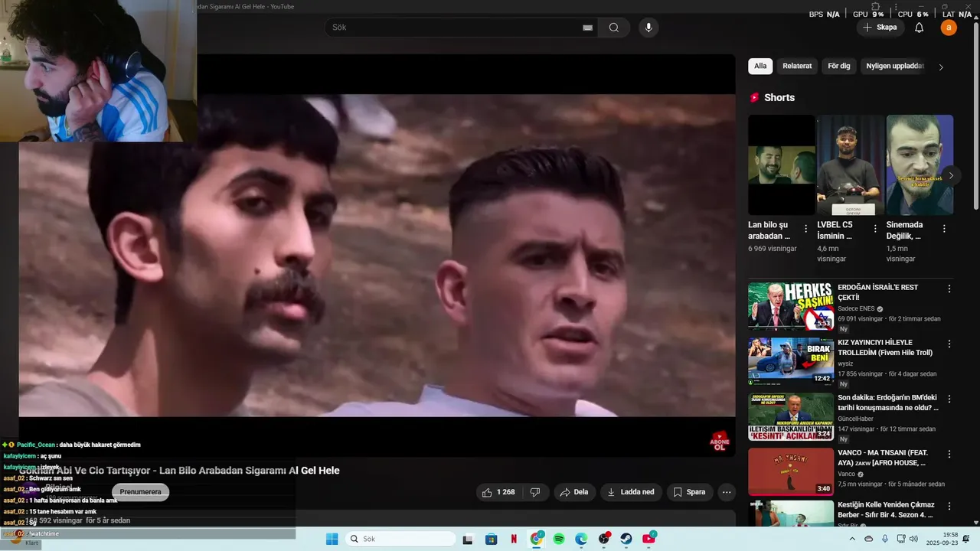Open the on-screen keyboard in search box
Viewport: 980px width, 551px height.
pyautogui.click(x=587, y=28)
